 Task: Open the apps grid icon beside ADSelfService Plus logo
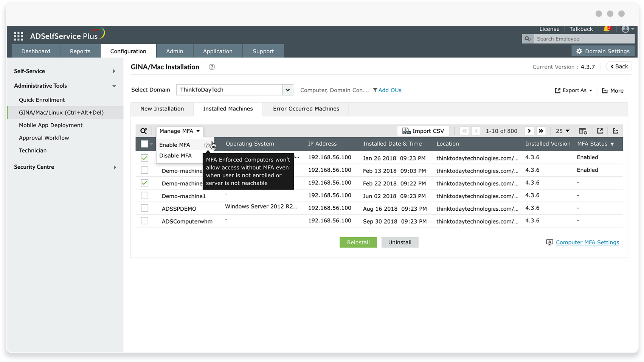point(18,36)
